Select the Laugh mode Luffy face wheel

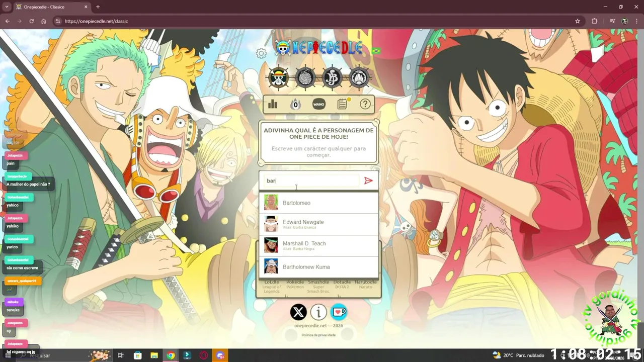[359, 78]
